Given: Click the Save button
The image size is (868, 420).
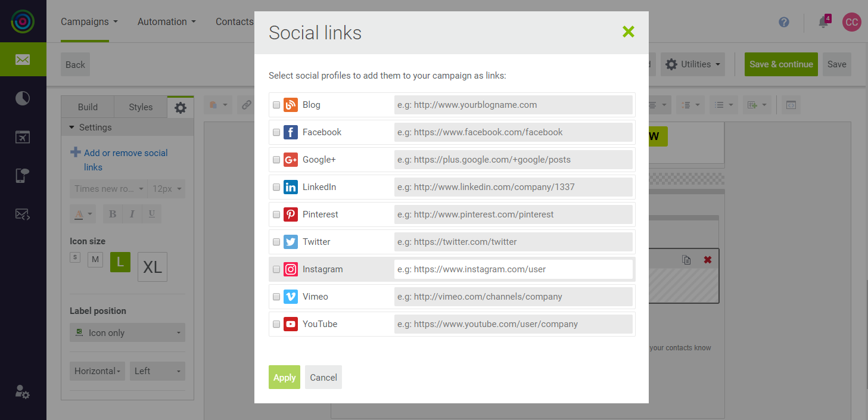Looking at the screenshot, I should click(836, 64).
